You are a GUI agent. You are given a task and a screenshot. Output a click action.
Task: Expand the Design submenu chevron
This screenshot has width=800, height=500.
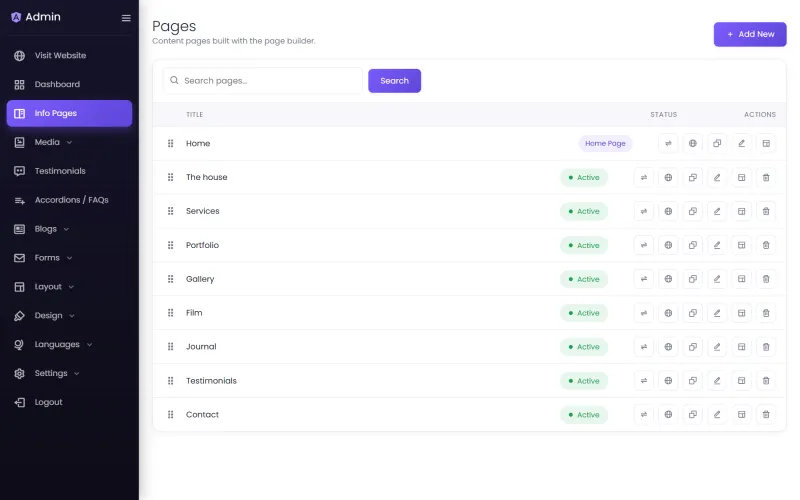coord(72,316)
